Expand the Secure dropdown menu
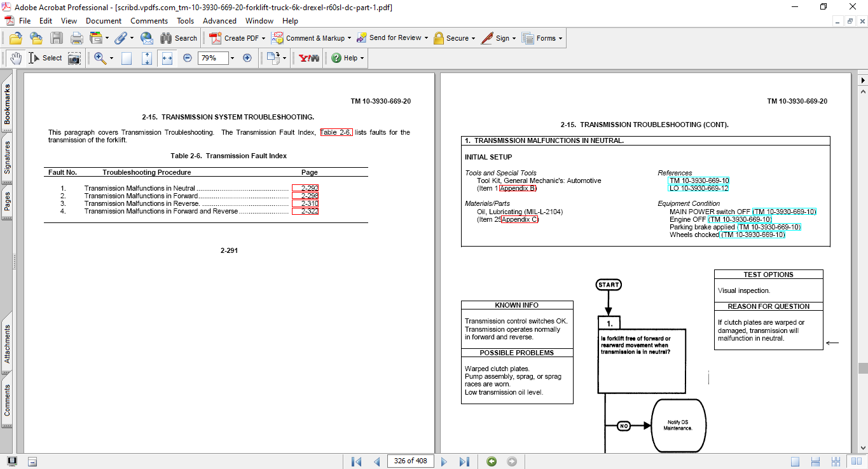The width and height of the screenshot is (868, 469). (474, 38)
